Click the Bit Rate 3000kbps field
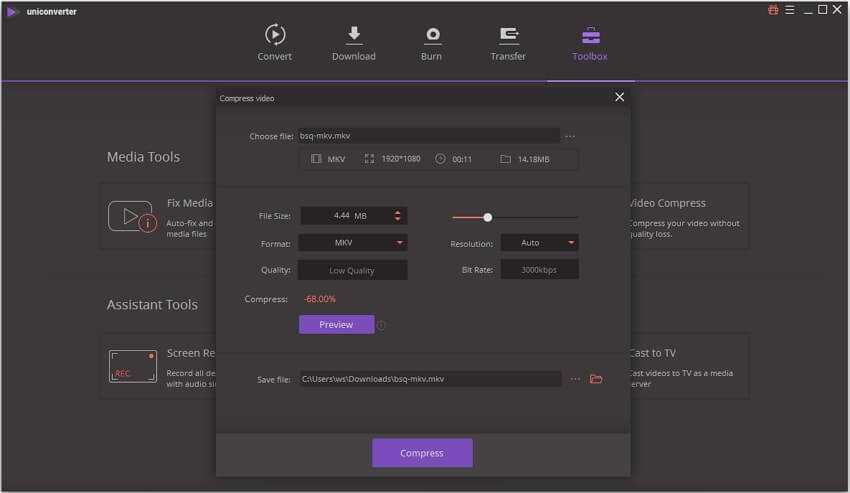 539,270
